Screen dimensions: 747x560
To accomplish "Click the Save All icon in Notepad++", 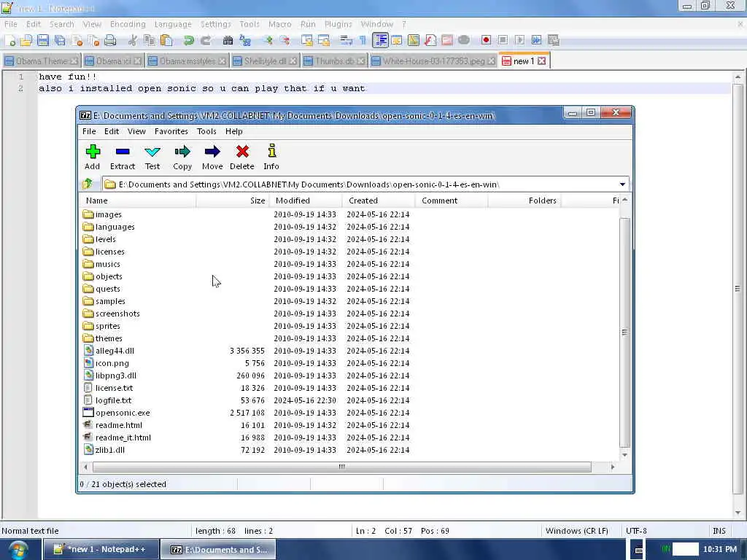I will [x=60, y=41].
